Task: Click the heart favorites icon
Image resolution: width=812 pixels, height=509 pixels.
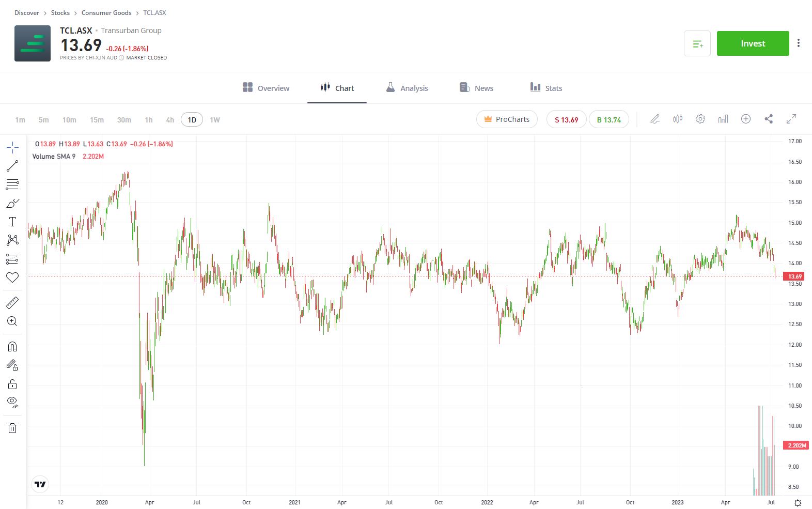Action: [x=12, y=277]
